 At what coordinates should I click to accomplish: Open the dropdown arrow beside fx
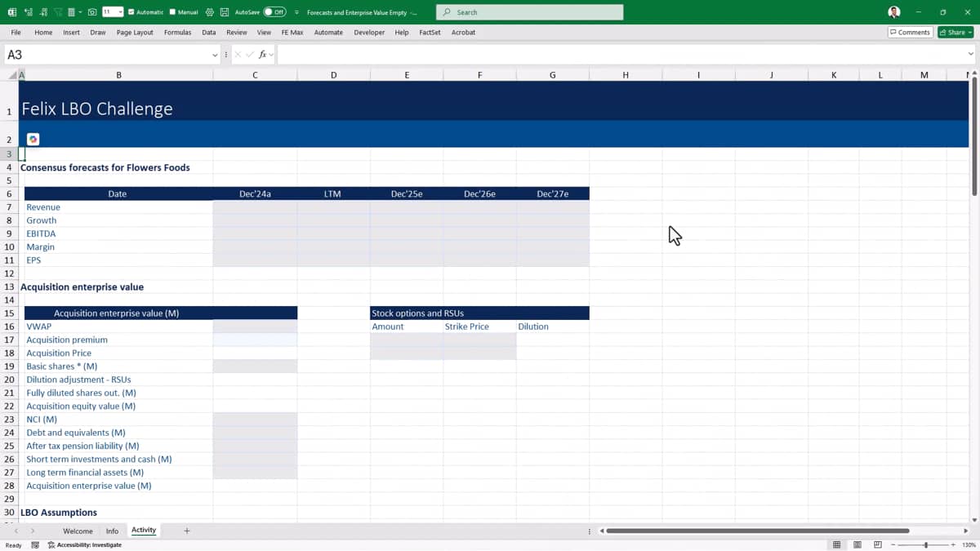(x=272, y=55)
